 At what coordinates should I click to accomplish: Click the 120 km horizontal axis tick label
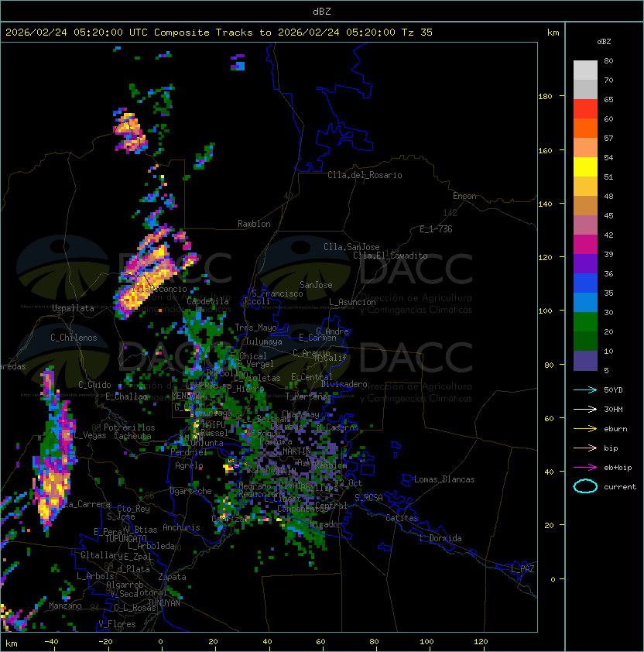coord(481,642)
